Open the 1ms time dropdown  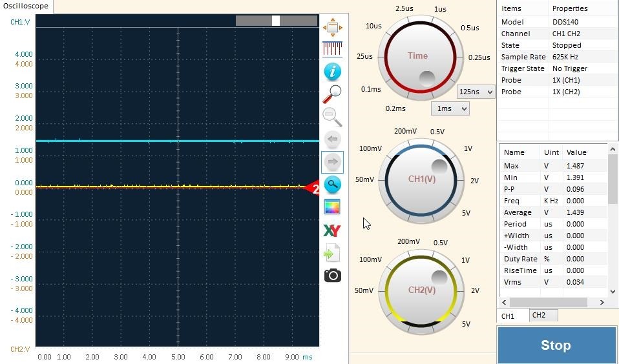450,108
